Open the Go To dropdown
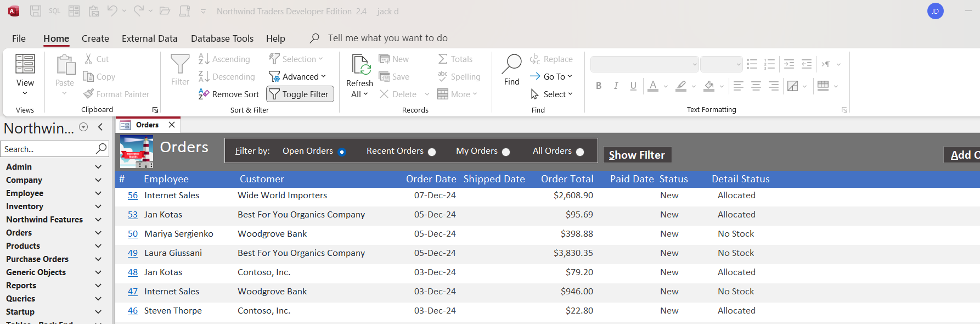This screenshot has width=980, height=324. [x=552, y=77]
